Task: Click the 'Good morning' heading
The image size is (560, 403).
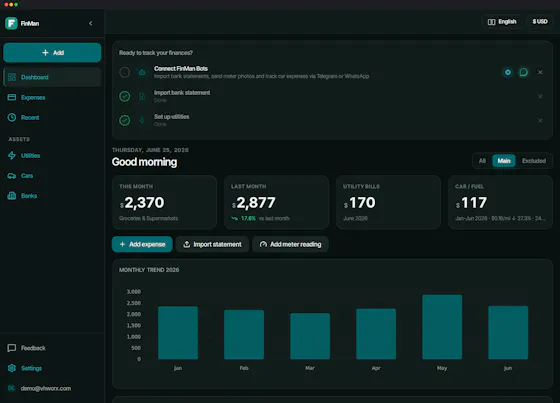Action: [144, 162]
